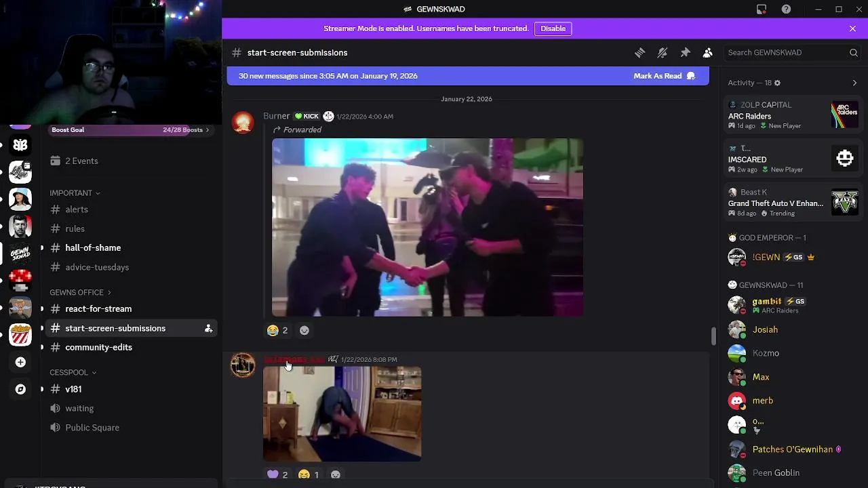
Task: Open Activity settings gear icon
Action: click(777, 83)
